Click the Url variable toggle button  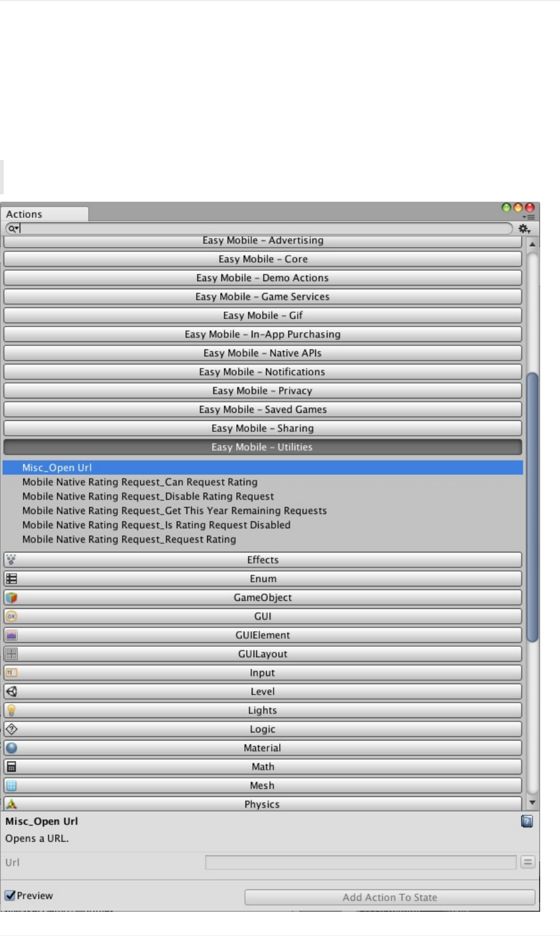(528, 862)
